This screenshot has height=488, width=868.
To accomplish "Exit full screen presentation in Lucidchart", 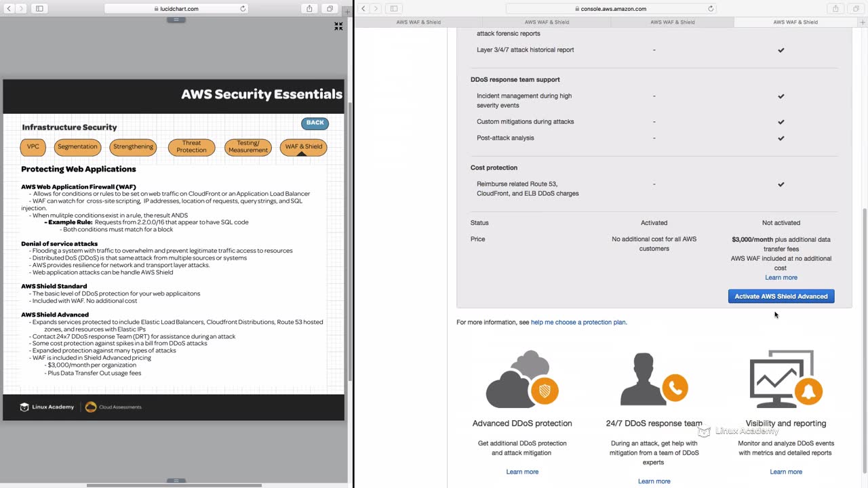I will [x=338, y=26].
